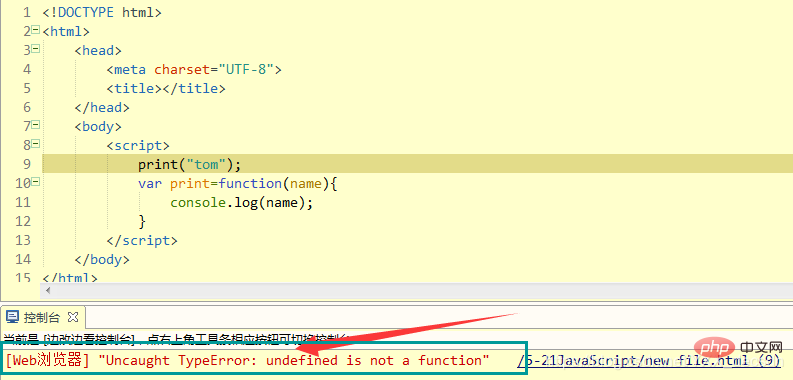Image resolution: width=793 pixels, height=380 pixels.
Task: Collapse the html tag fold on line 2
Action: tap(35, 30)
